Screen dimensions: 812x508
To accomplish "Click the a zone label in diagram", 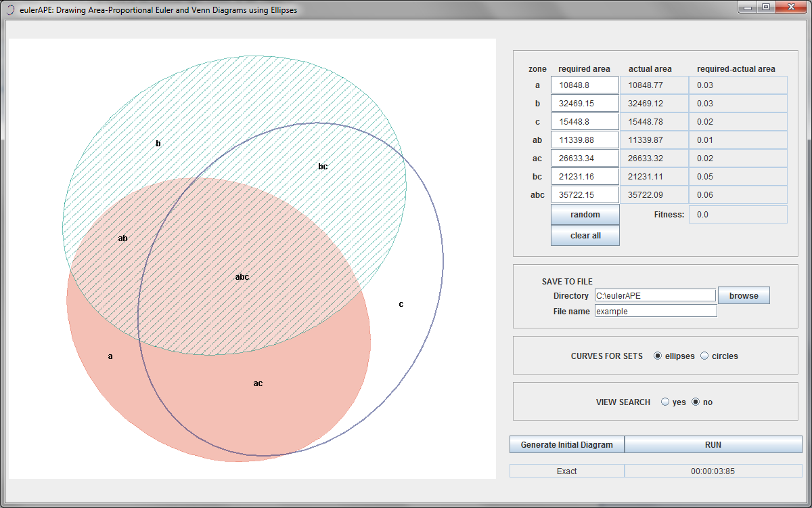I will coord(110,356).
